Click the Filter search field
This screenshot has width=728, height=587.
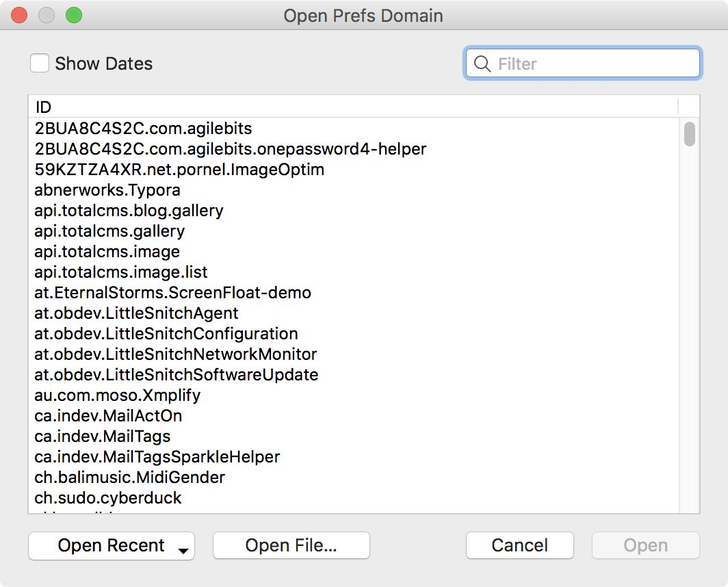[582, 63]
